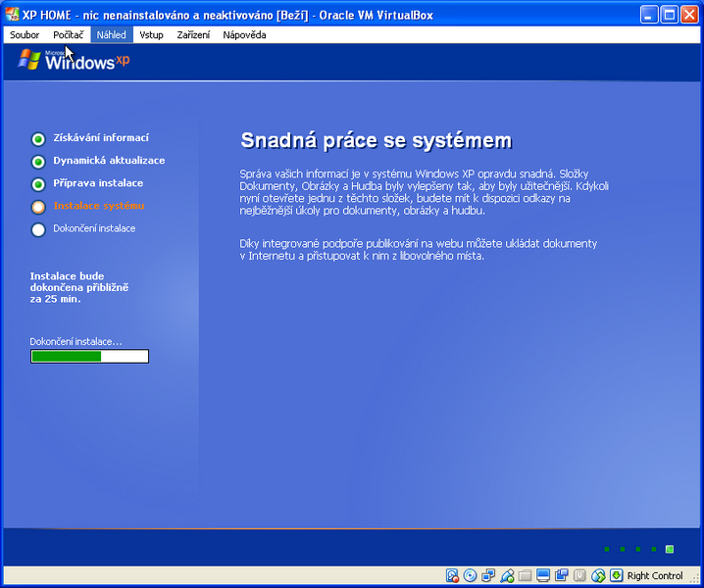704x588 pixels.
Task: Maximize the VirtualBox window
Action: coord(669,15)
